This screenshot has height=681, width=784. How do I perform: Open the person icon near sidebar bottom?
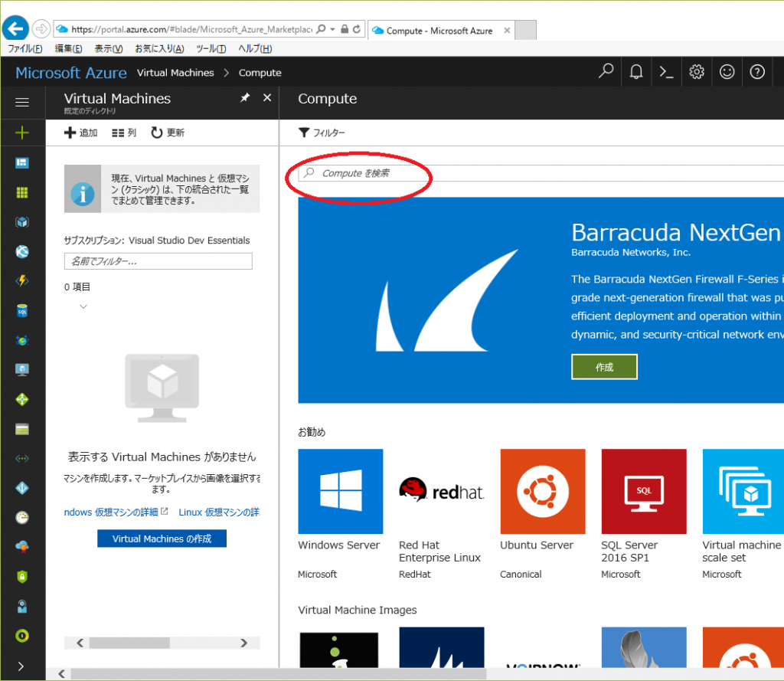tap(22, 606)
